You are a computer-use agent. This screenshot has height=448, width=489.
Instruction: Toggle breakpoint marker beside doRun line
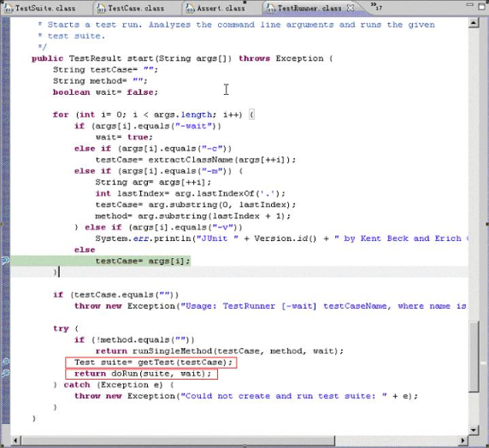point(5,373)
